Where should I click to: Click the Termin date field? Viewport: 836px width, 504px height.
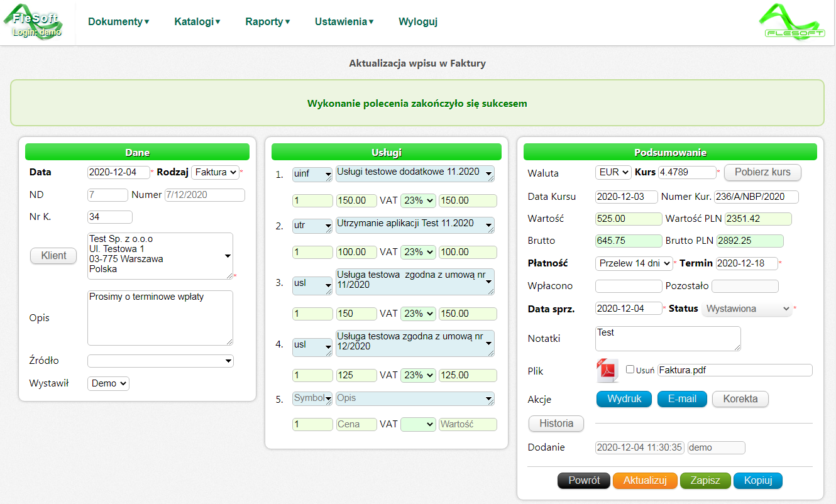747,263
